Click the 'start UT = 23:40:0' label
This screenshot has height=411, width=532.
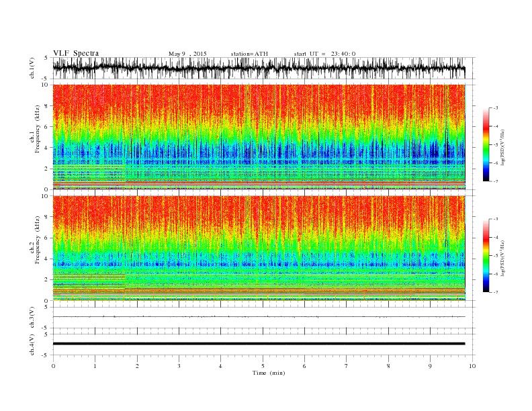(324, 54)
